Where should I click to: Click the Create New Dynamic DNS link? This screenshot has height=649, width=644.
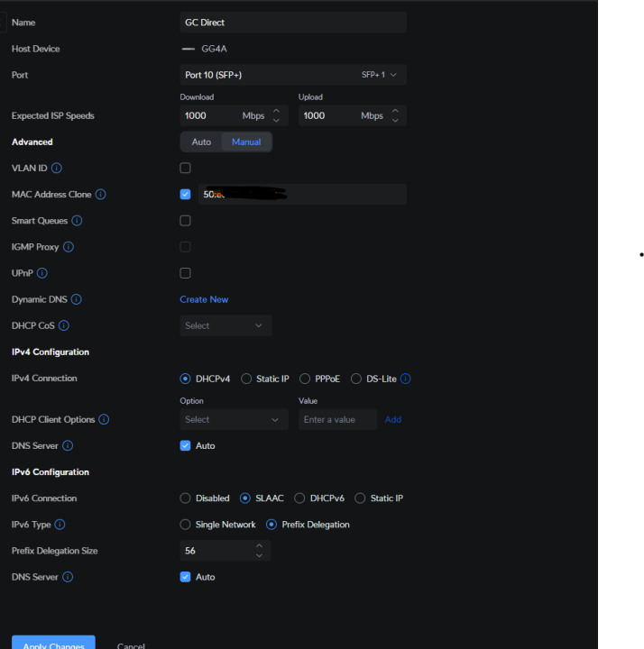pyautogui.click(x=204, y=299)
